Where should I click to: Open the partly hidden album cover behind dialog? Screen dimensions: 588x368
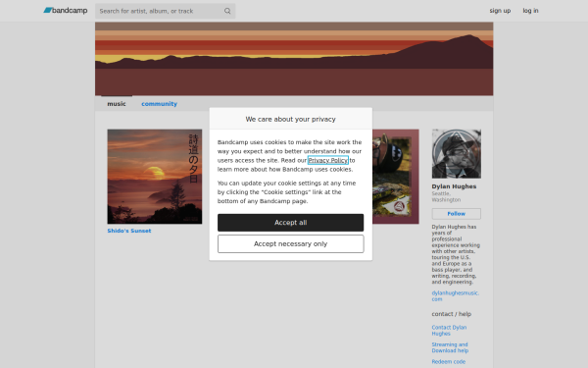pos(396,177)
